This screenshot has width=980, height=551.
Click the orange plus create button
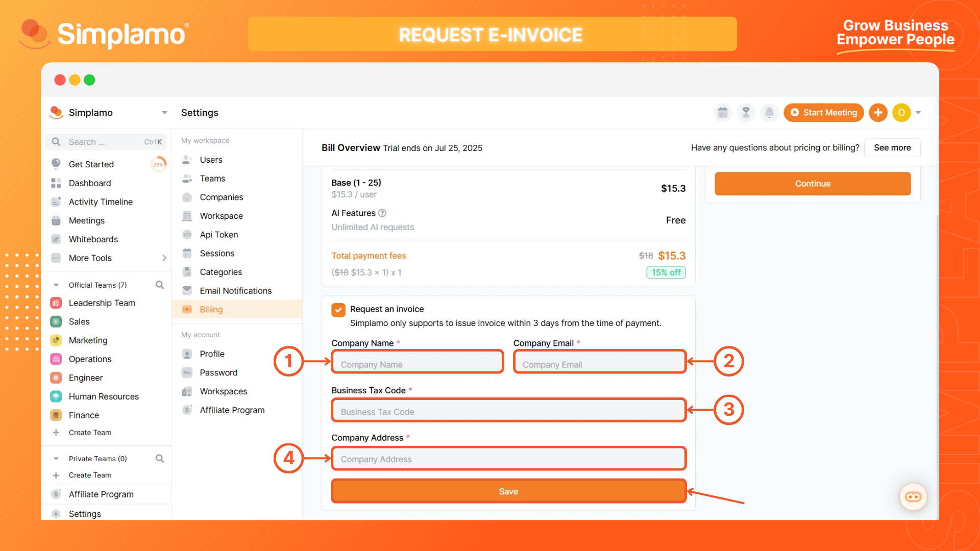click(x=878, y=112)
